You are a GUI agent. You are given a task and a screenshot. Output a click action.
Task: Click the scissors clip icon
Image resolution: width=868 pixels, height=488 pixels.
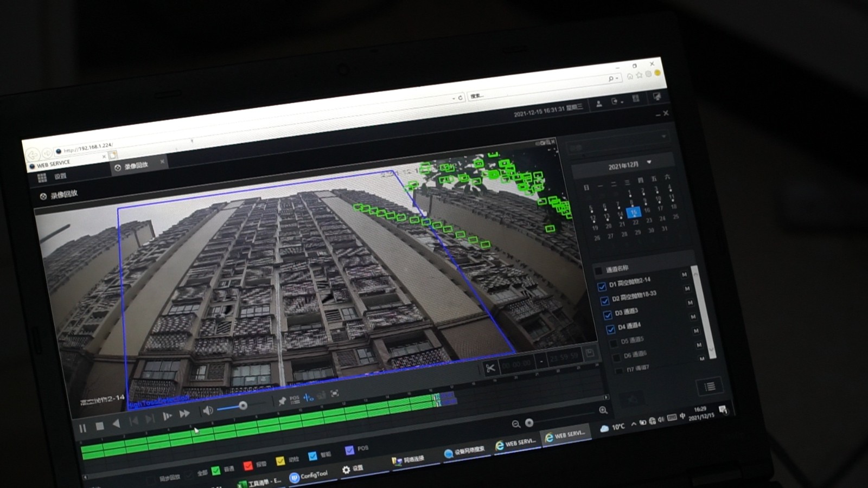pyautogui.click(x=490, y=369)
